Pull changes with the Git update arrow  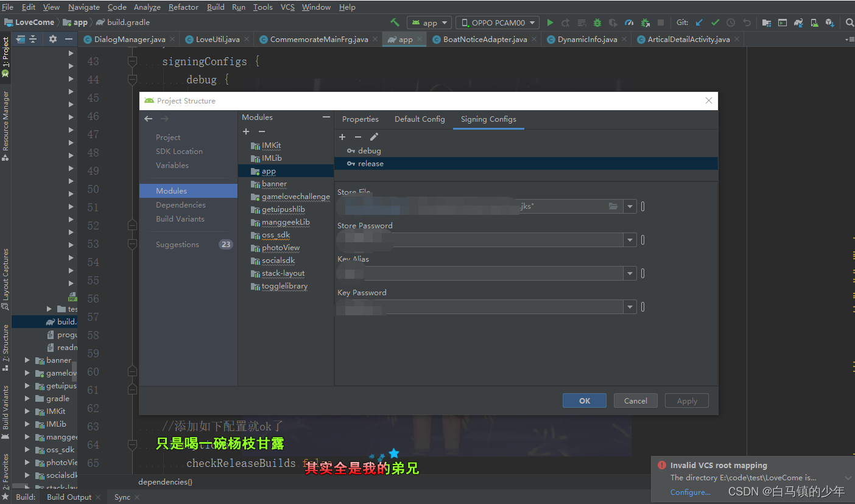coord(699,23)
